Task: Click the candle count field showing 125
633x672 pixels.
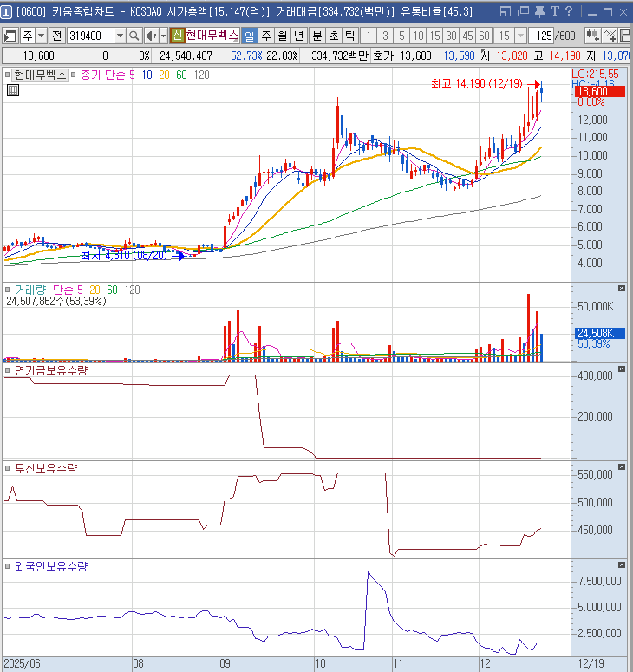Action: pyautogui.click(x=544, y=36)
